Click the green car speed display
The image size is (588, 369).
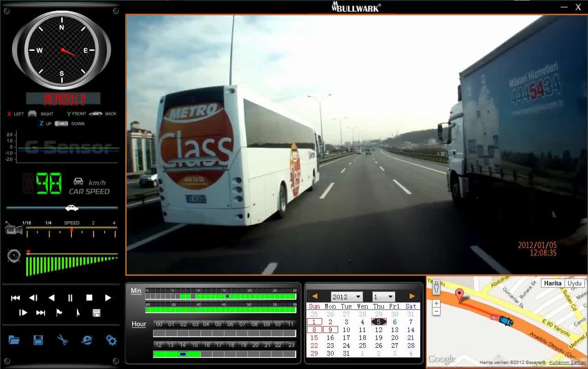coord(48,183)
